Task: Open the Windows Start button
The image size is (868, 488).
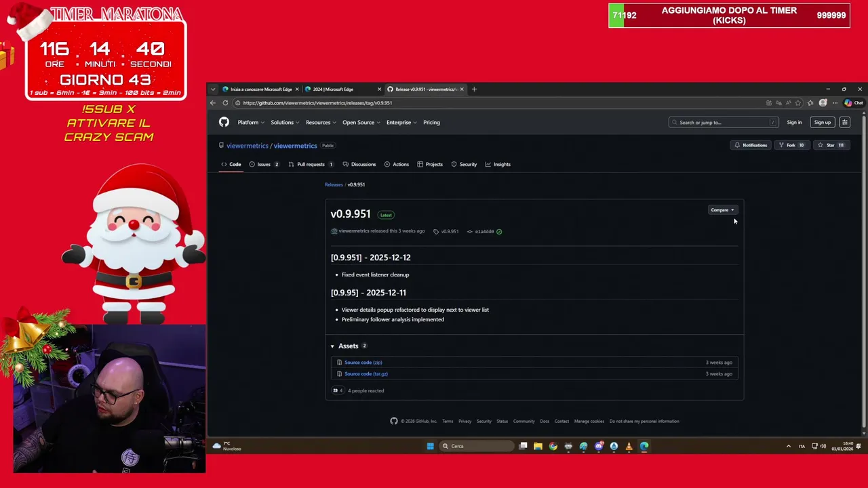Action: [x=430, y=446]
